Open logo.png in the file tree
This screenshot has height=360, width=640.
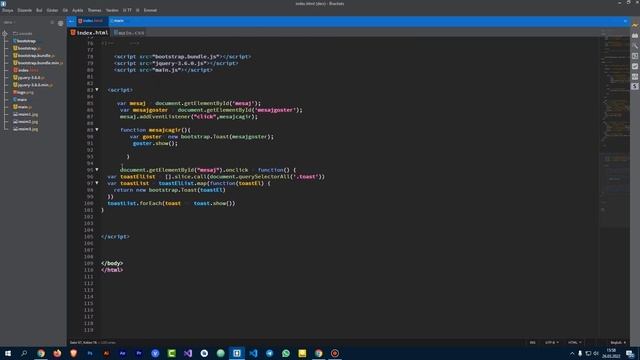tap(23, 92)
